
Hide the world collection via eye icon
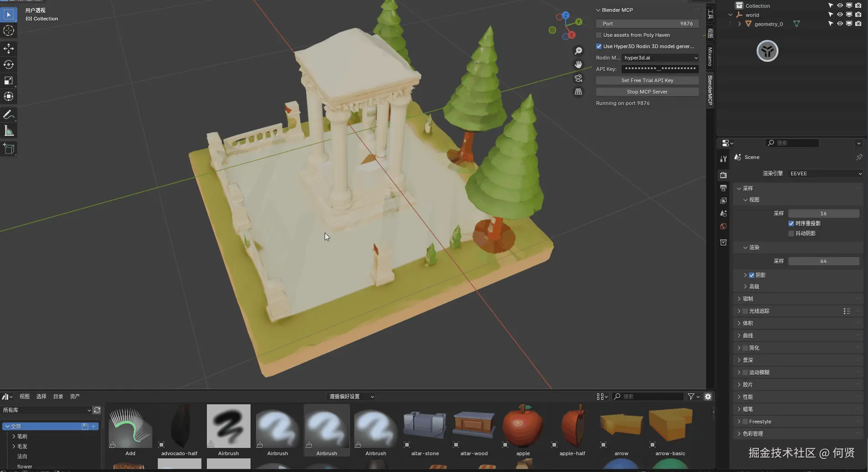tap(840, 15)
